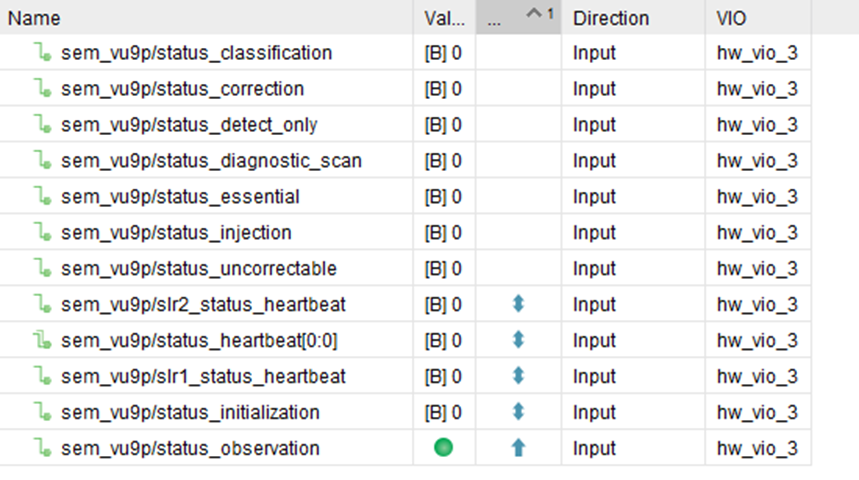Click probe icon beside status_correction
This screenshot has height=480, width=859.
click(42, 88)
